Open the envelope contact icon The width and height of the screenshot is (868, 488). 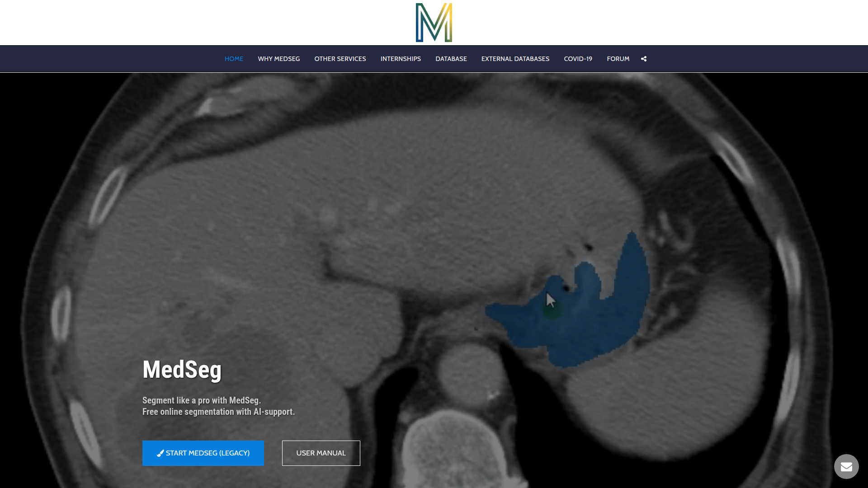[x=846, y=466]
